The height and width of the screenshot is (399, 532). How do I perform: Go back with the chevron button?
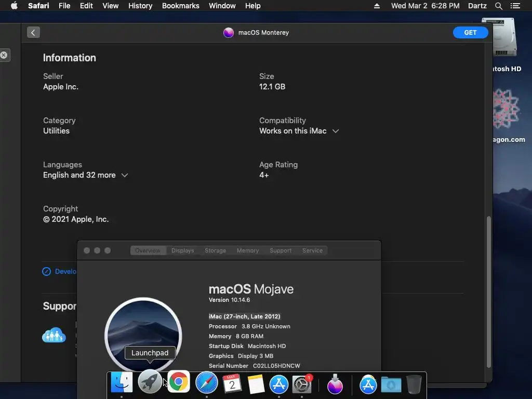pos(33,33)
